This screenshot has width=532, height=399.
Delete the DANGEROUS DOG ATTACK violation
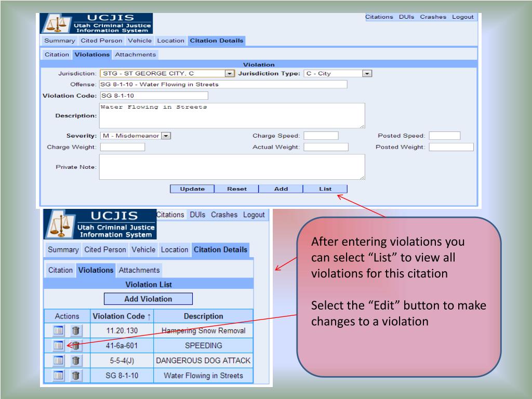click(76, 360)
